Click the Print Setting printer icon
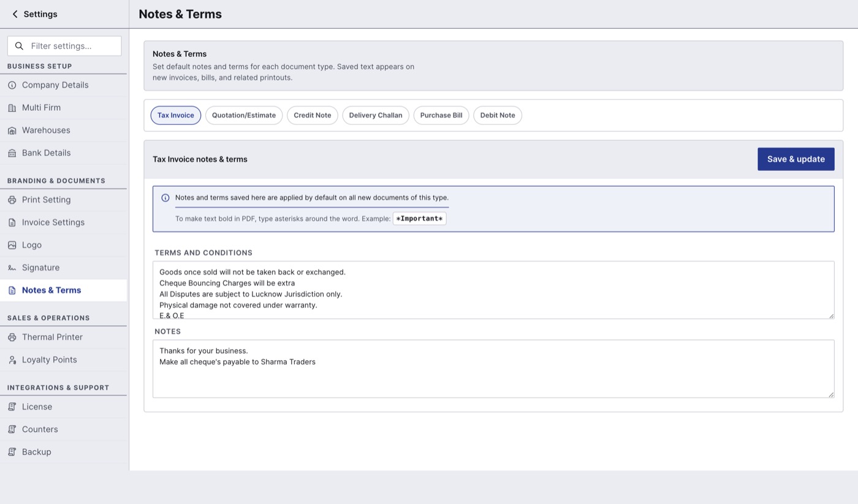The width and height of the screenshot is (858, 504). (x=12, y=200)
